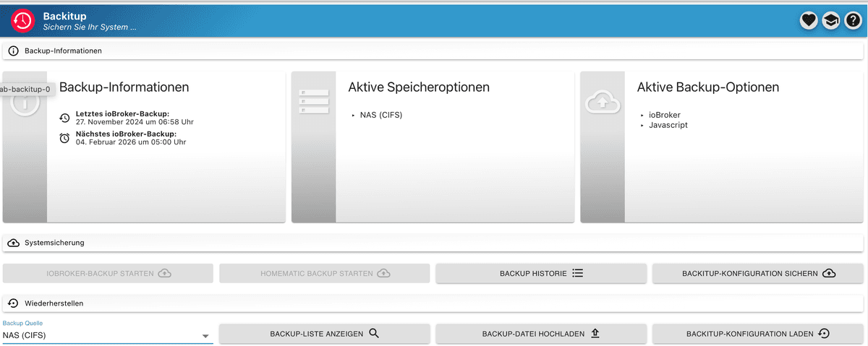Click the date 04. Februar 2026 um 05:00 Uhr
868x346 pixels.
click(131, 142)
